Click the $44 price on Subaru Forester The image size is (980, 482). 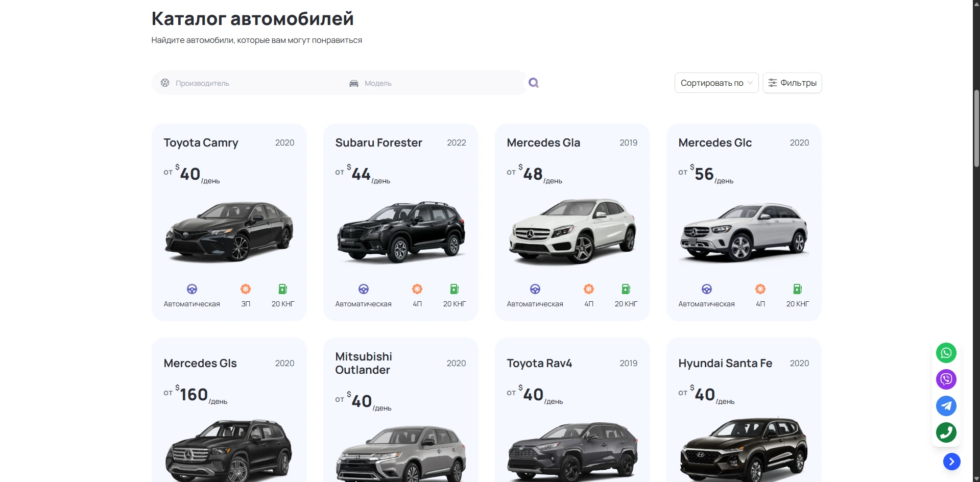(358, 174)
